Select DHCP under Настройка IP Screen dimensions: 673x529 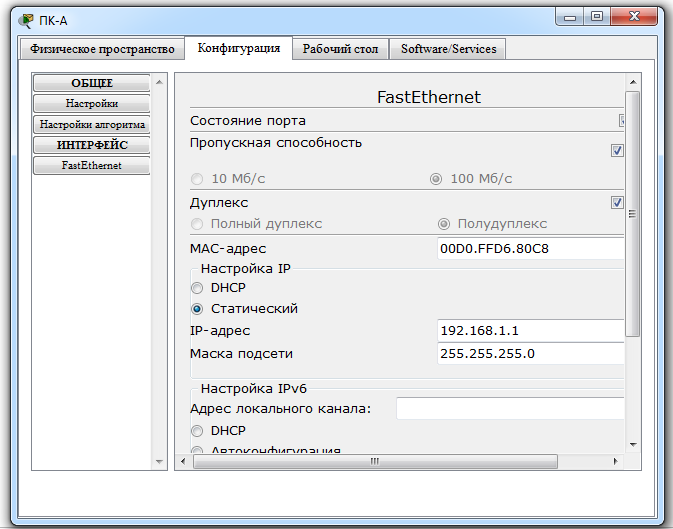[x=197, y=288]
